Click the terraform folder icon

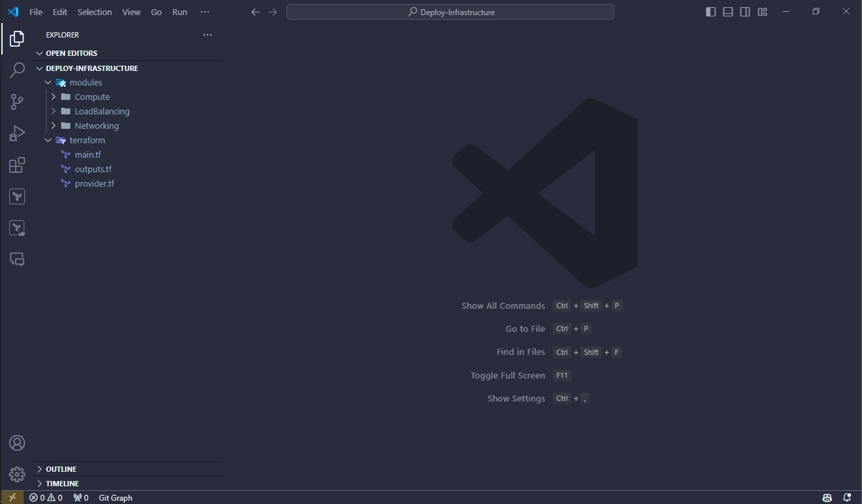[60, 140]
